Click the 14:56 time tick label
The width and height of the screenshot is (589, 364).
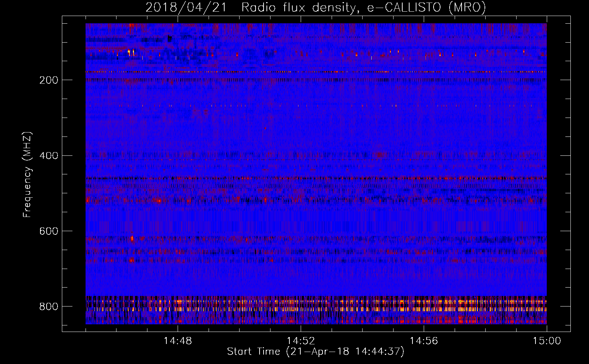pos(424,341)
